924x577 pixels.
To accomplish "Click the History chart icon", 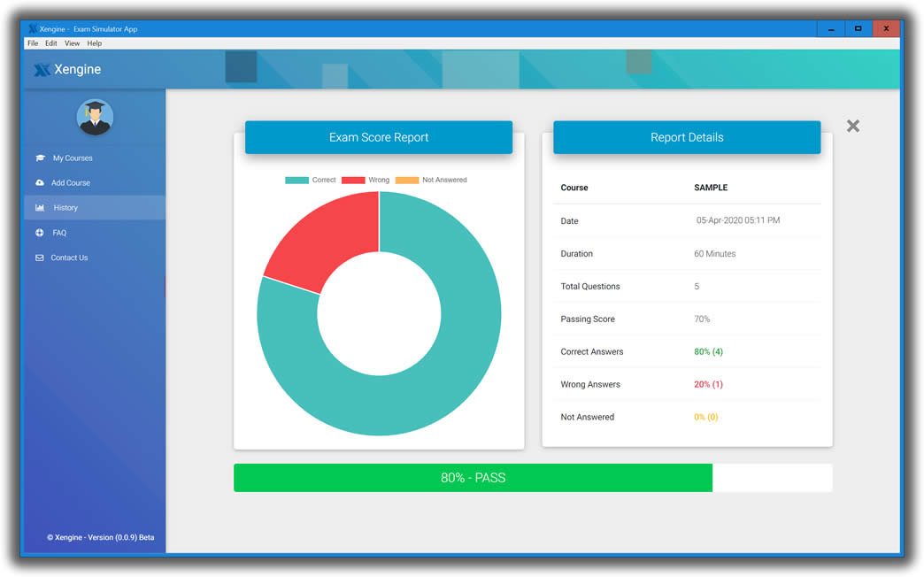I will click(40, 208).
